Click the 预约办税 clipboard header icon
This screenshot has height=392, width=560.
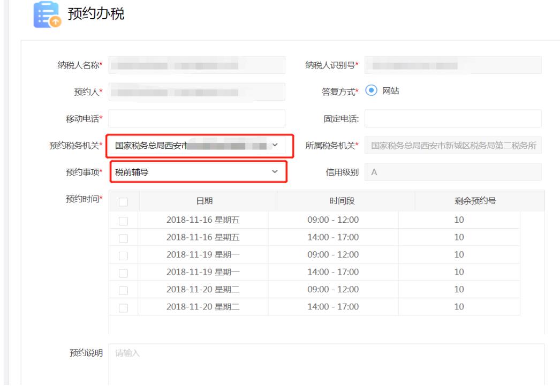(x=47, y=13)
